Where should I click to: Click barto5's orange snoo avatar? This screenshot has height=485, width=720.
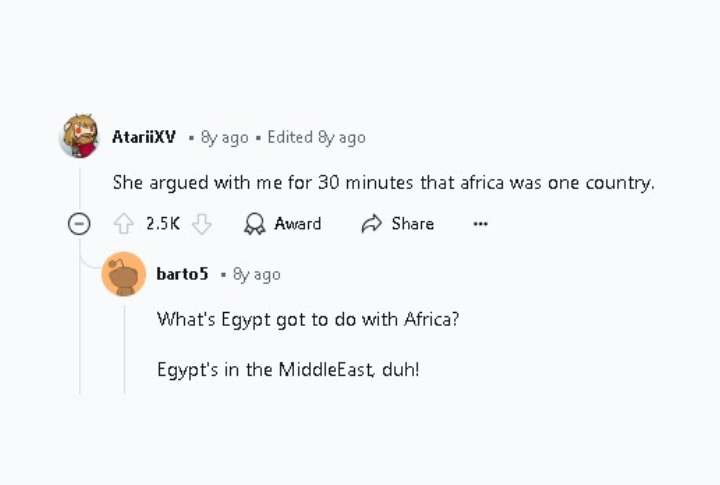coord(124,274)
